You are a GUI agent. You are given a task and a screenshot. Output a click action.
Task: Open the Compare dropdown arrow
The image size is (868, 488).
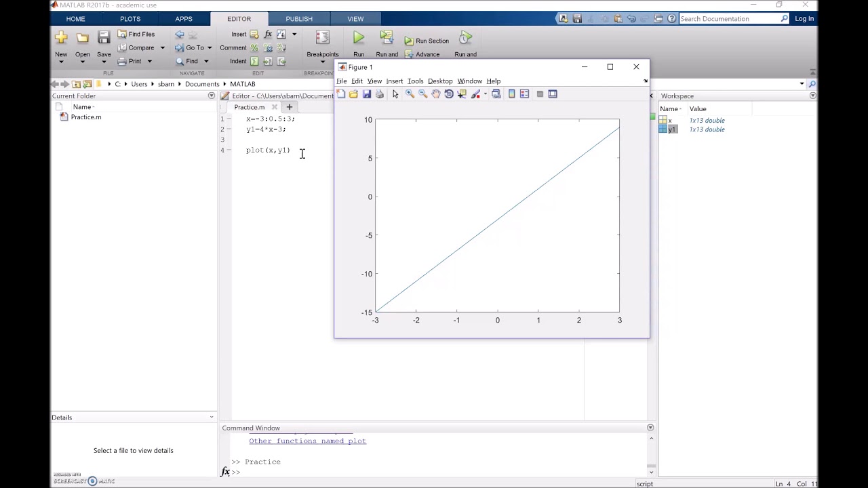(x=162, y=48)
